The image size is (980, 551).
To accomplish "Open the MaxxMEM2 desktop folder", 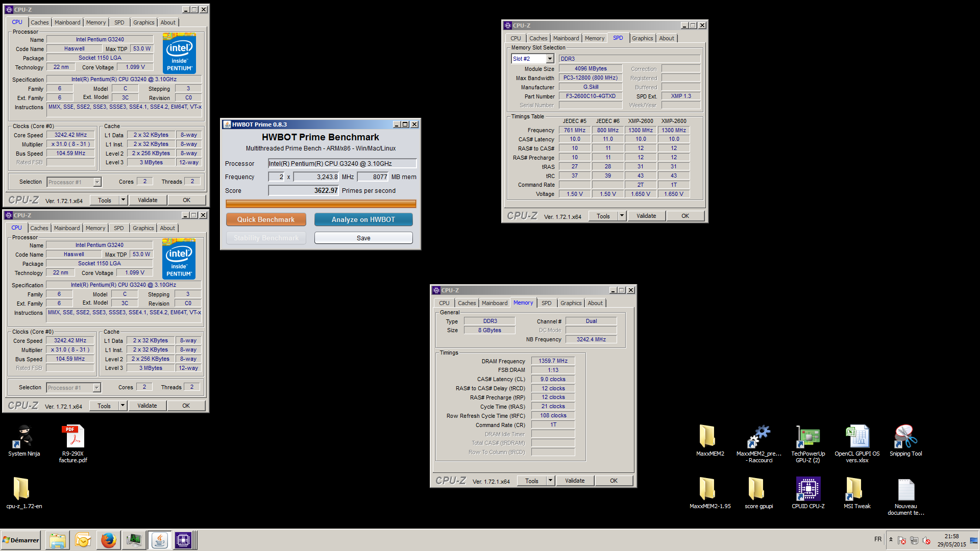I will coord(710,440).
